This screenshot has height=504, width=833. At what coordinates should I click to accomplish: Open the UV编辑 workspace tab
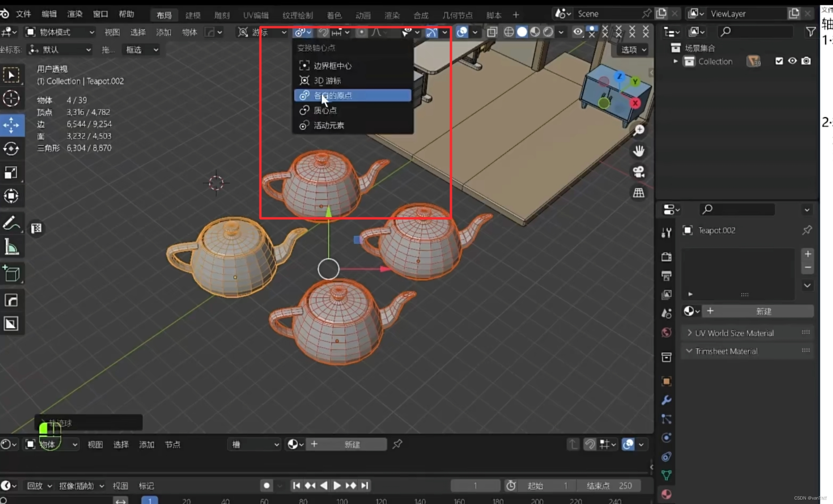tap(256, 15)
